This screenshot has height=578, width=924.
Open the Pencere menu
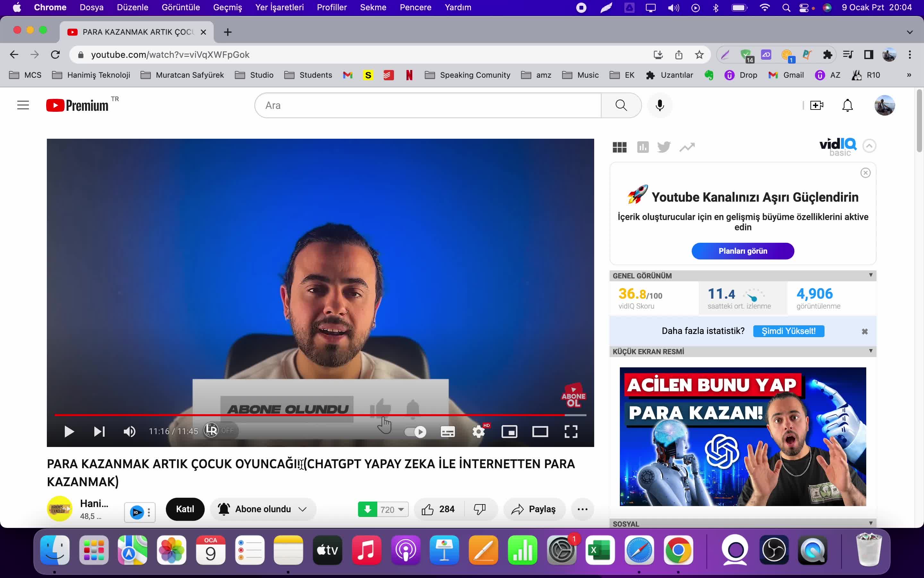click(x=415, y=7)
